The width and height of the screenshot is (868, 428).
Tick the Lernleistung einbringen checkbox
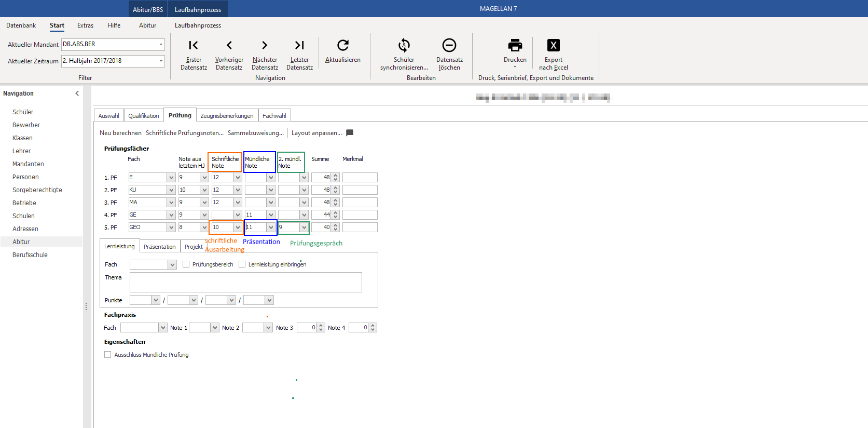coord(242,264)
